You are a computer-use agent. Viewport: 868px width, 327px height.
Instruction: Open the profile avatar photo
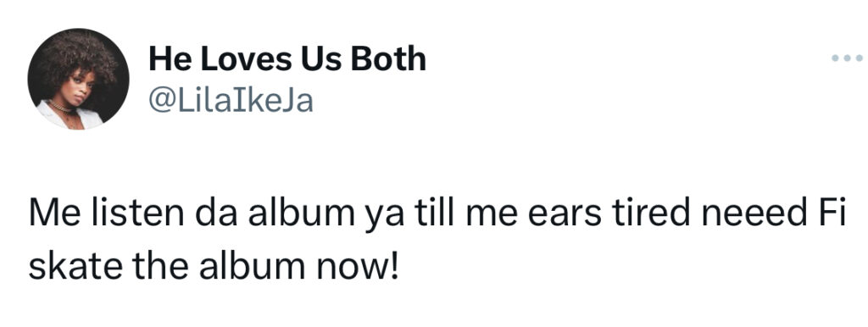pos(78,79)
